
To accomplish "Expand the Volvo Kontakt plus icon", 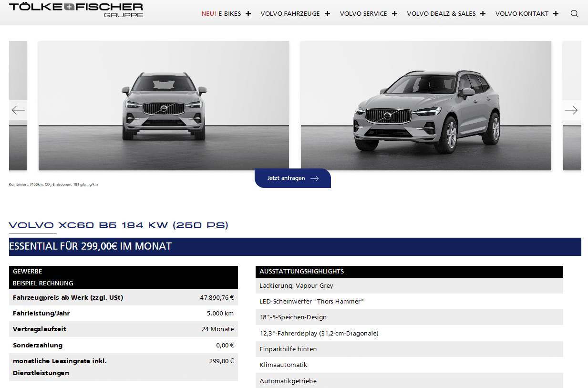I will click(556, 13).
